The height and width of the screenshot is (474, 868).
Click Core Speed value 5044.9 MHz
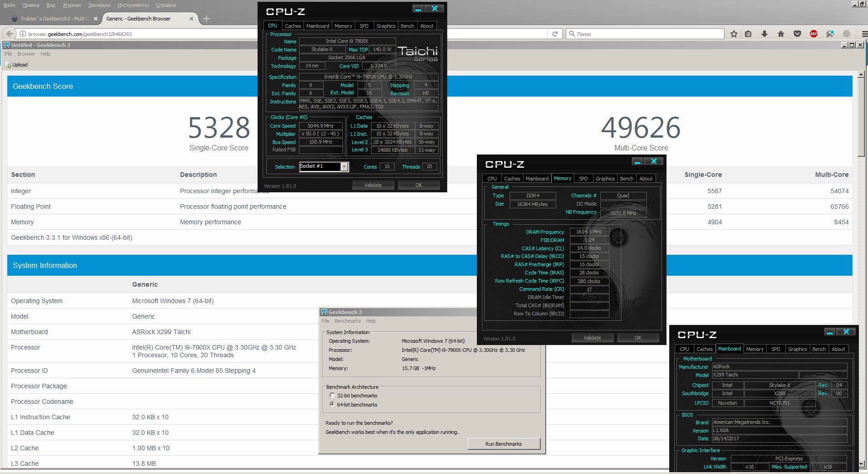point(320,126)
